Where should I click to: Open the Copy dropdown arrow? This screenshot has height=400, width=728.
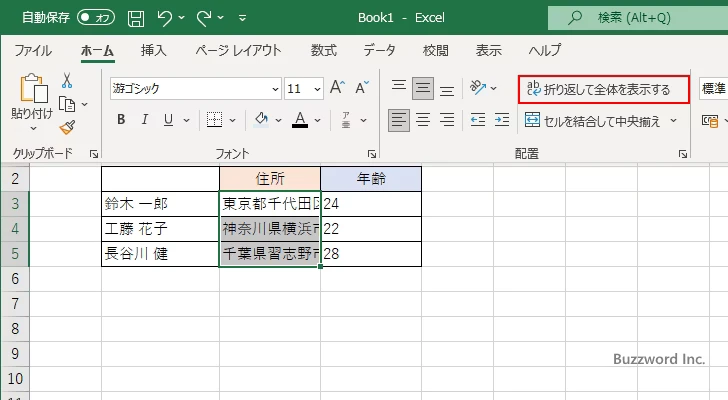click(x=84, y=104)
